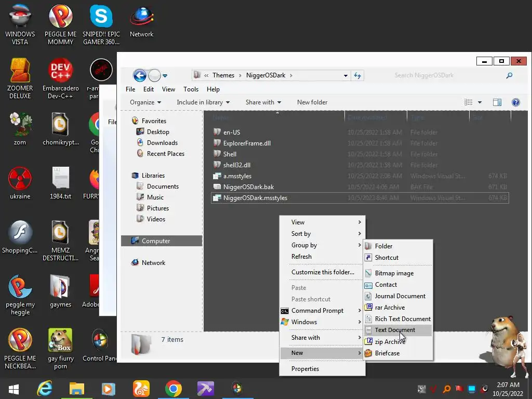The height and width of the screenshot is (399, 532).
Task: Select the Embarcadero Dev-C++ desktop icon
Action: pos(60,79)
